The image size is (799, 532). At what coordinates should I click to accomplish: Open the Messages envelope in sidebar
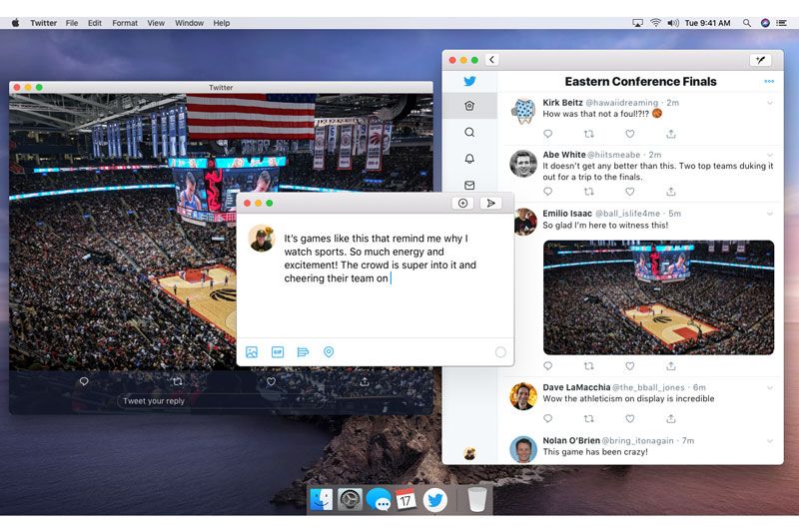[469, 186]
